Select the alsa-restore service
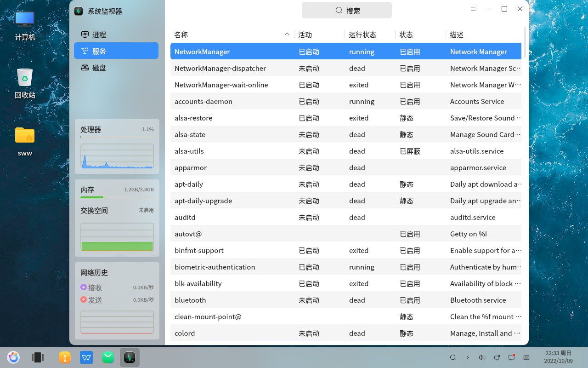The width and height of the screenshot is (588, 368). (x=346, y=117)
